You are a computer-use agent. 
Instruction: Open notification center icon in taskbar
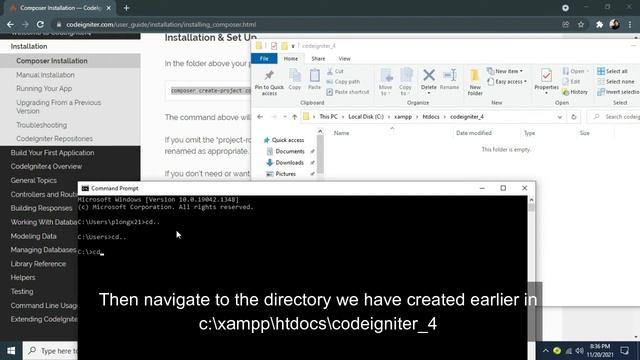[624, 351]
